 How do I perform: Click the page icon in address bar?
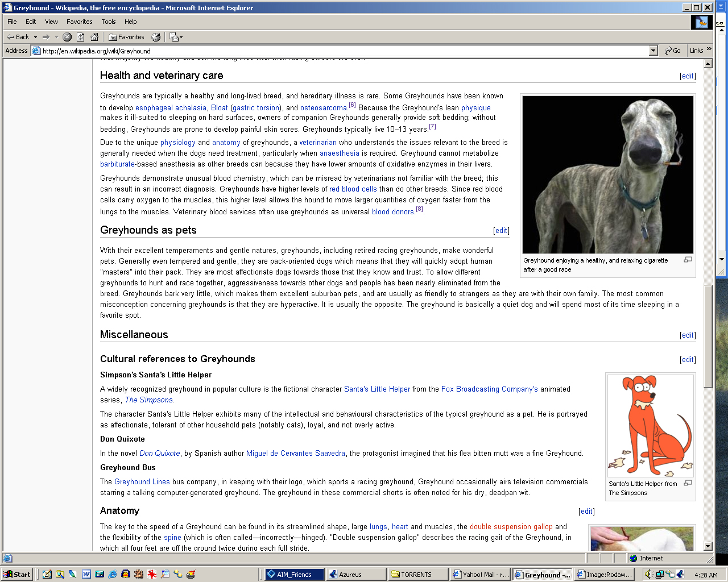point(36,51)
